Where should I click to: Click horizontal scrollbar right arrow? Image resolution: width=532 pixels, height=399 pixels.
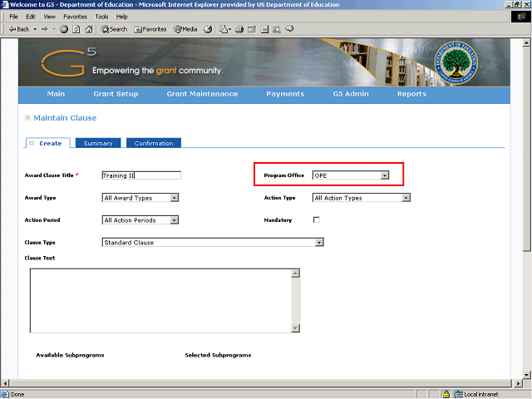pyautogui.click(x=518, y=383)
